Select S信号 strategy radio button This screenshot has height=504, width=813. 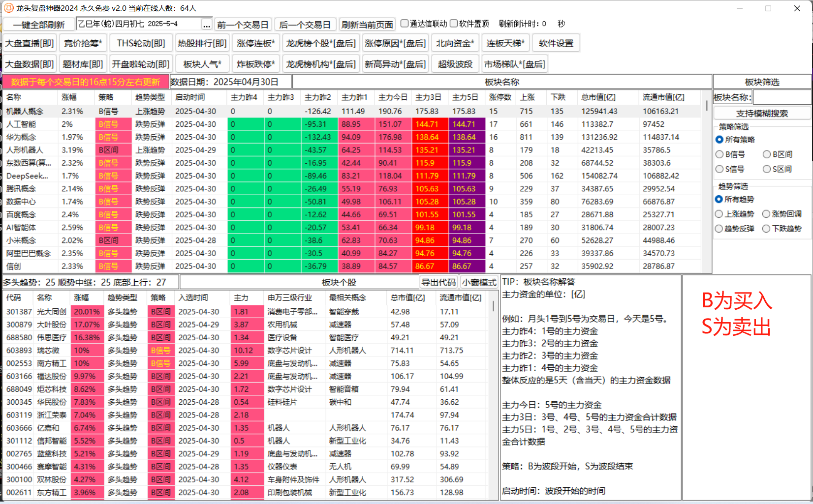(719, 169)
